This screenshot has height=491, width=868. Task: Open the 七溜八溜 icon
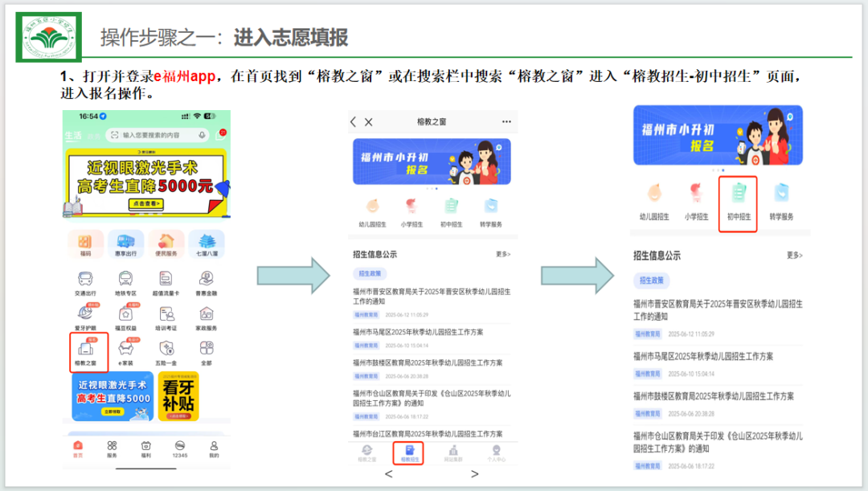pos(207,244)
